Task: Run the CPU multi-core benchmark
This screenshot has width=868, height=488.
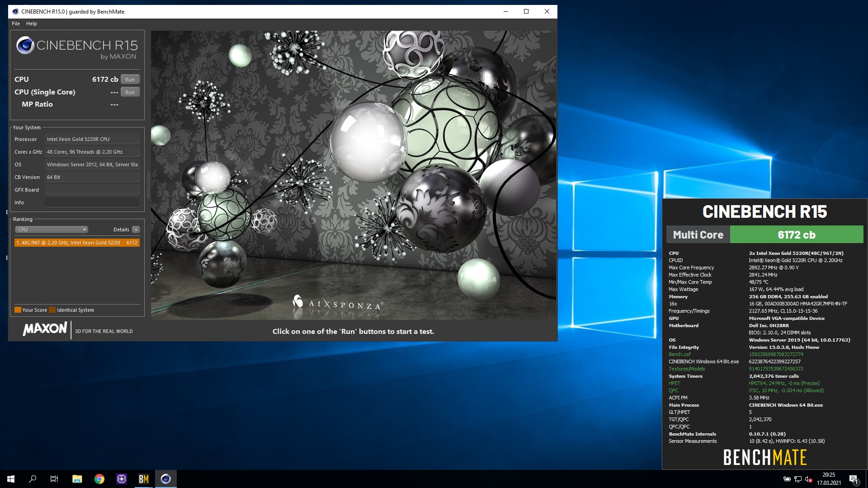Action: click(x=130, y=80)
